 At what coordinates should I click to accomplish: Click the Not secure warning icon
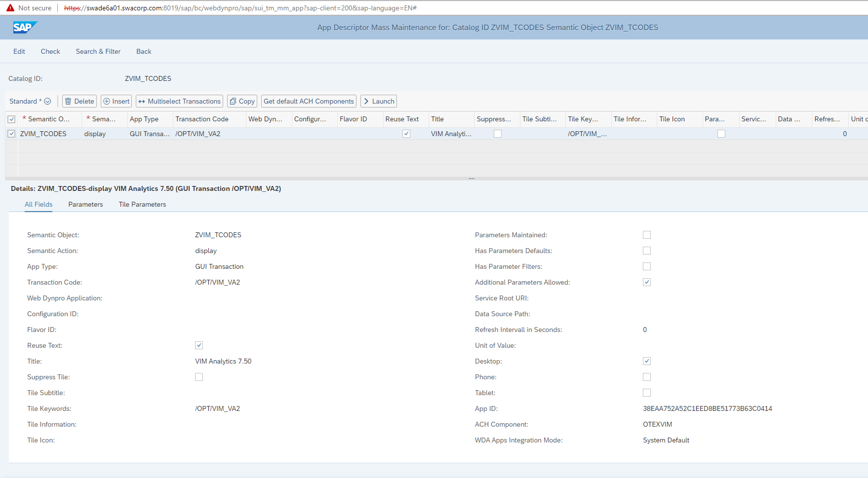pos(10,8)
